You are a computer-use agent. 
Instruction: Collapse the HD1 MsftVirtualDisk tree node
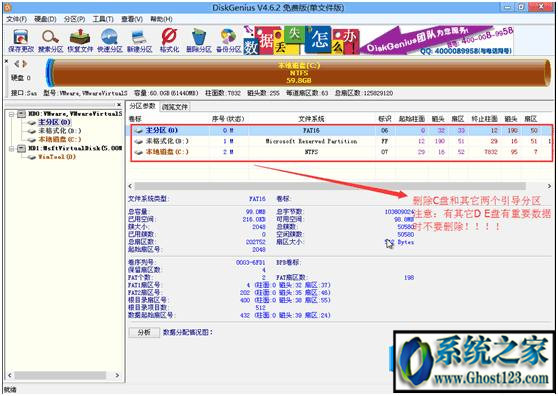click(11, 148)
